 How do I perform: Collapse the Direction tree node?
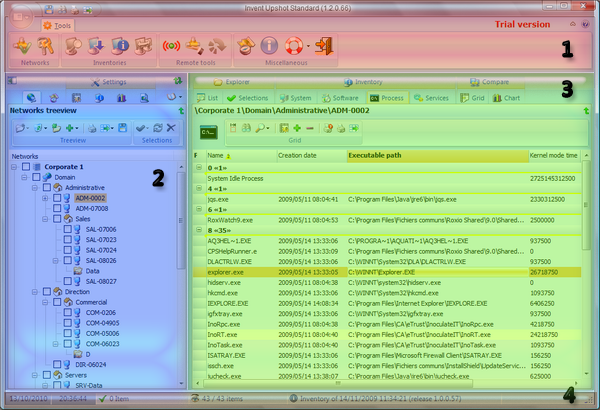(35, 292)
